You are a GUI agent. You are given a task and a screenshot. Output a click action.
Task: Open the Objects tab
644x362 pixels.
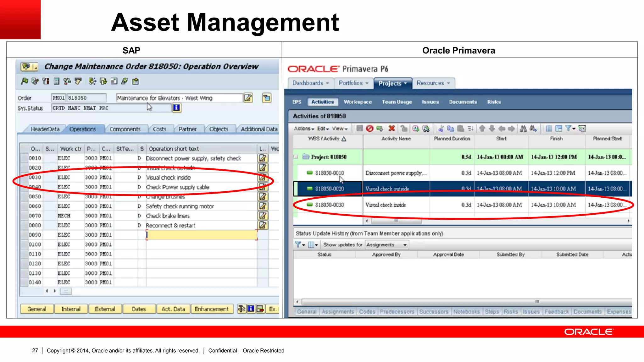click(219, 129)
